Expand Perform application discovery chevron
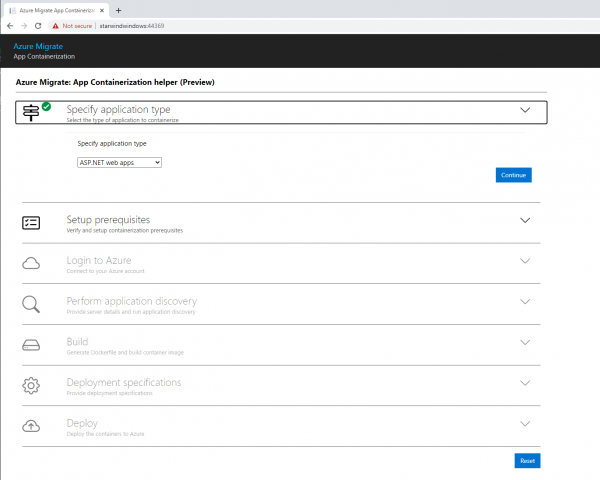This screenshot has height=480, width=600. 525,302
